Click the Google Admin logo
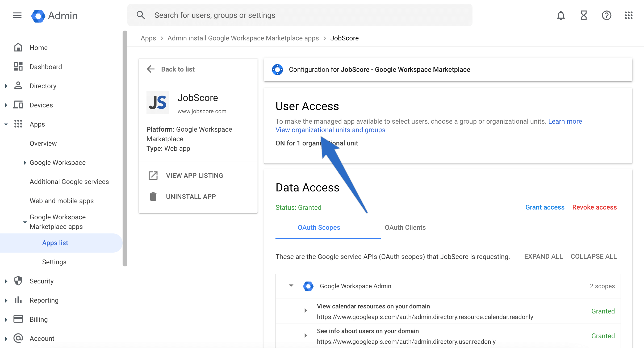This screenshot has width=644, height=360. coord(55,16)
